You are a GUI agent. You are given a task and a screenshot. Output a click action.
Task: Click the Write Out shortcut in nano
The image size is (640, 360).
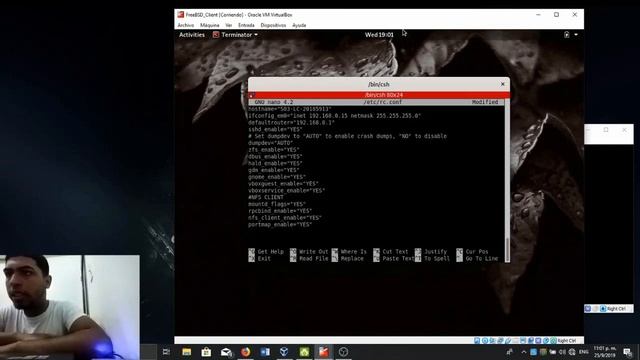click(x=309, y=252)
